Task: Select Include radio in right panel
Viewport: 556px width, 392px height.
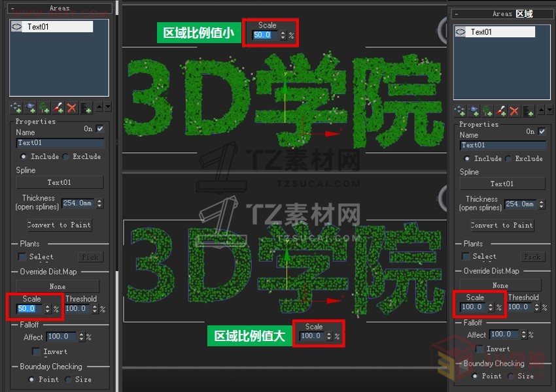Action: pos(467,158)
